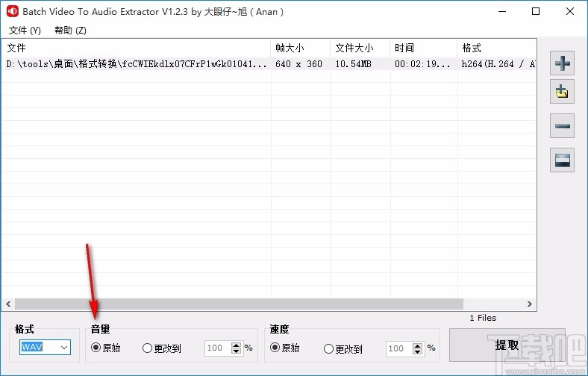Click the speed percentage input field

tap(399, 349)
